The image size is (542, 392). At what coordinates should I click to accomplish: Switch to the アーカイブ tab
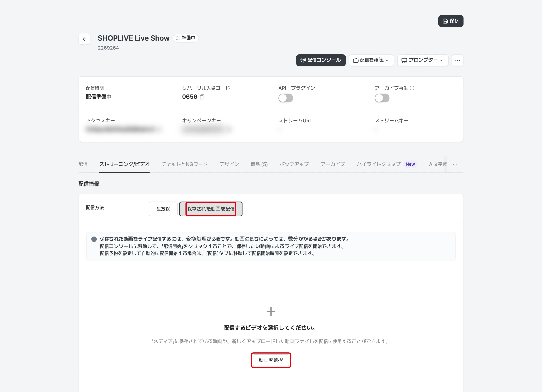click(333, 164)
